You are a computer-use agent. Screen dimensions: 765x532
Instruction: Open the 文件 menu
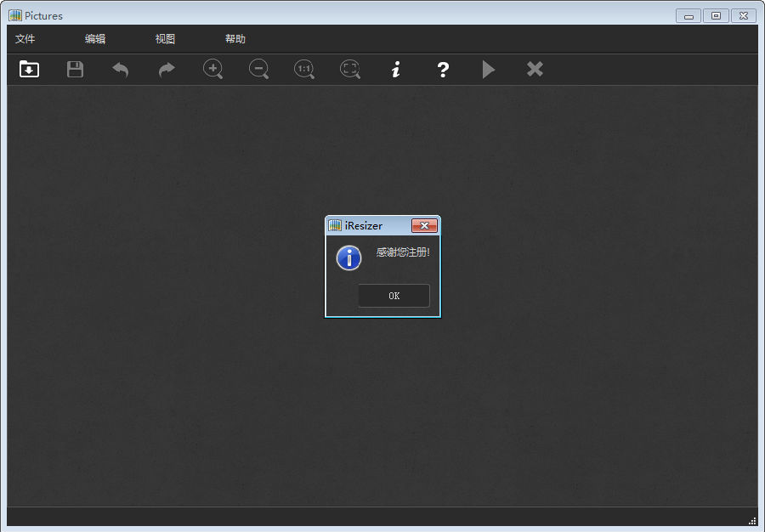click(25, 39)
